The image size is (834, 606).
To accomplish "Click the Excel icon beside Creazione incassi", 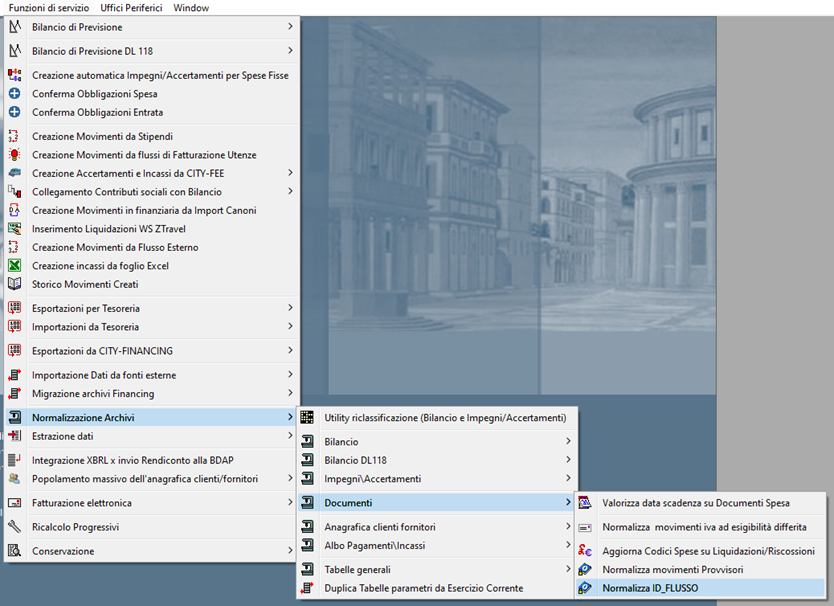I will click(x=14, y=266).
